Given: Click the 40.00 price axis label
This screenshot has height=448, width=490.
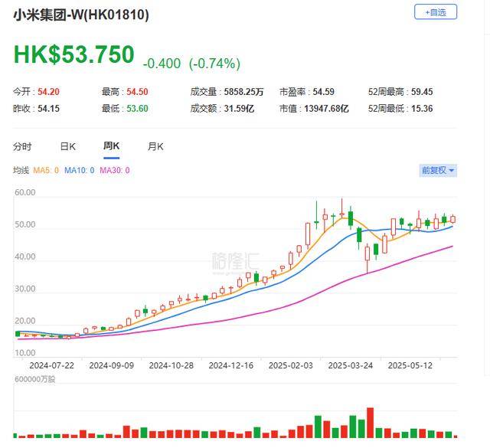Looking at the screenshot, I should click(25, 257).
